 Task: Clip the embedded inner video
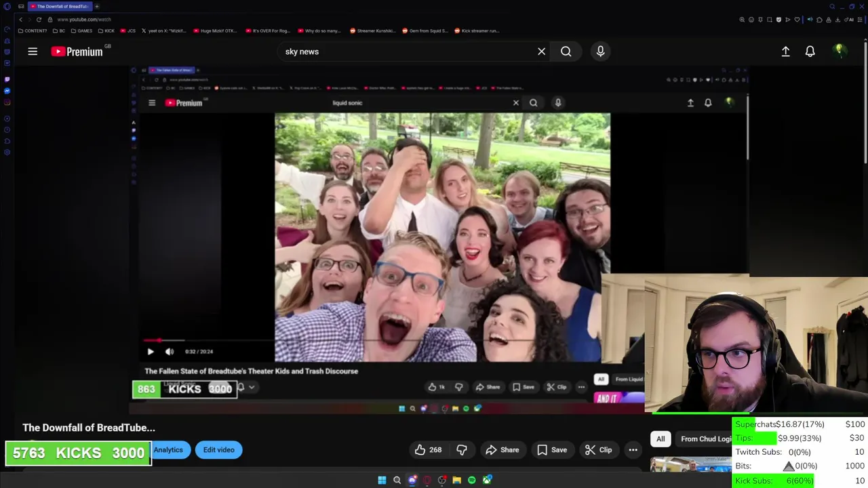557,387
